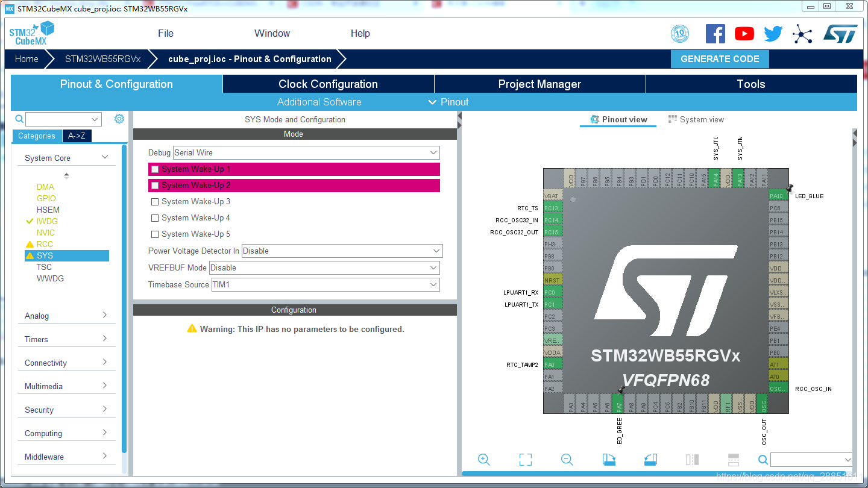Viewport: 868px width, 488px height.
Task: Switch to System view
Action: point(696,119)
